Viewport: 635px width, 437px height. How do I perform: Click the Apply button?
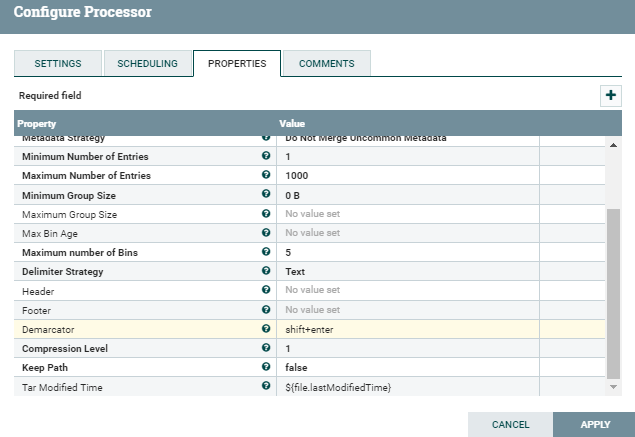(x=594, y=424)
